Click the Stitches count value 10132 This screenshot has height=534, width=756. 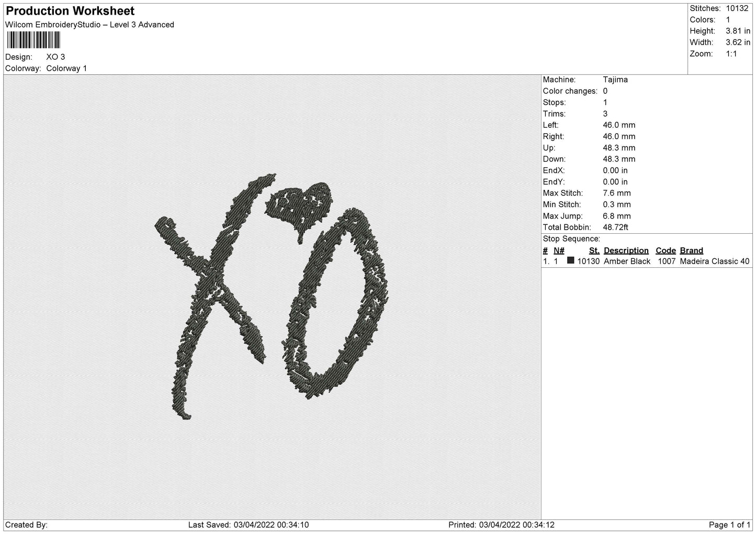(737, 8)
